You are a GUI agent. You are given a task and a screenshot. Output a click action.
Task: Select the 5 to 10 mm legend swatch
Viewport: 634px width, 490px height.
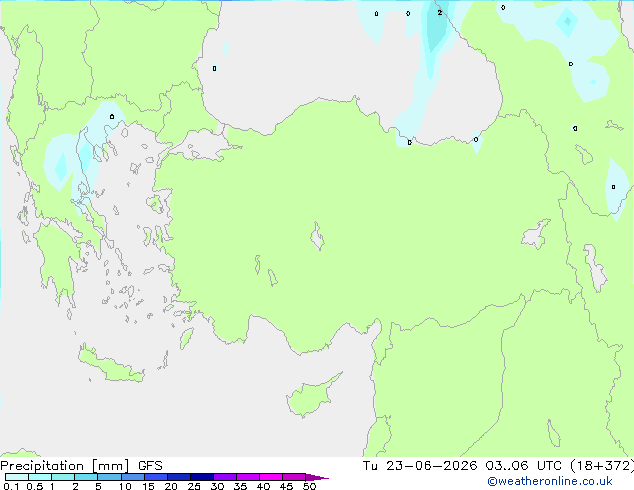(x=109, y=477)
